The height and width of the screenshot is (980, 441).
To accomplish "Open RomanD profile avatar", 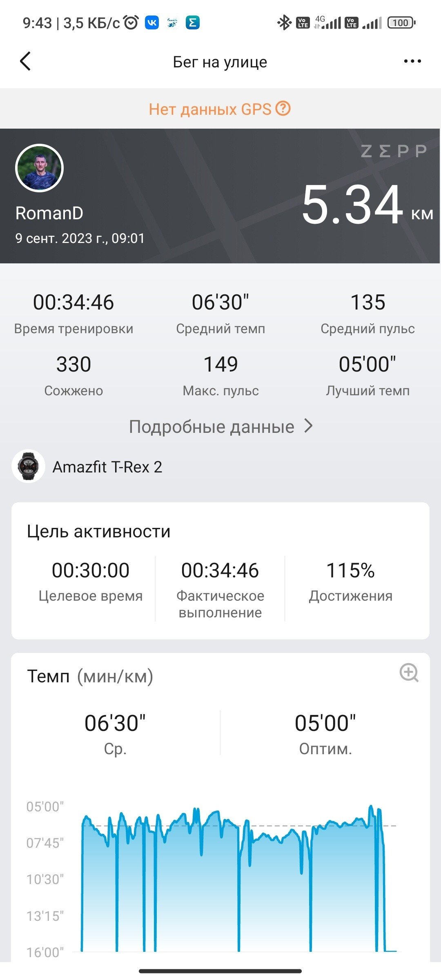I will point(39,168).
